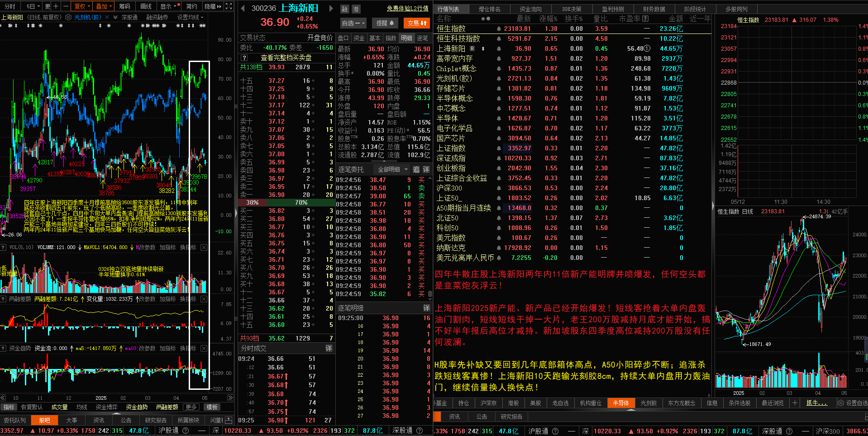
Task: Open the 自选 watchlist dropdown
Action: coord(353,23)
